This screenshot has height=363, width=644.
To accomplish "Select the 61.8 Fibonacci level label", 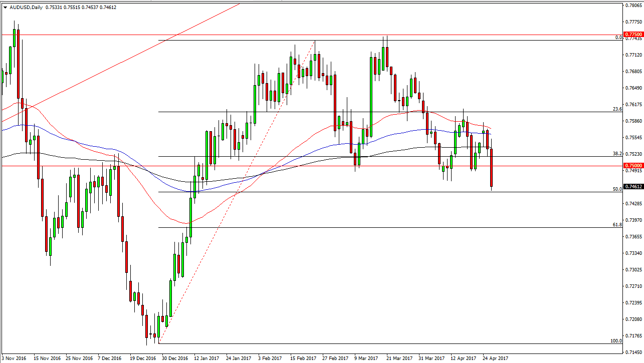I will (617, 225).
